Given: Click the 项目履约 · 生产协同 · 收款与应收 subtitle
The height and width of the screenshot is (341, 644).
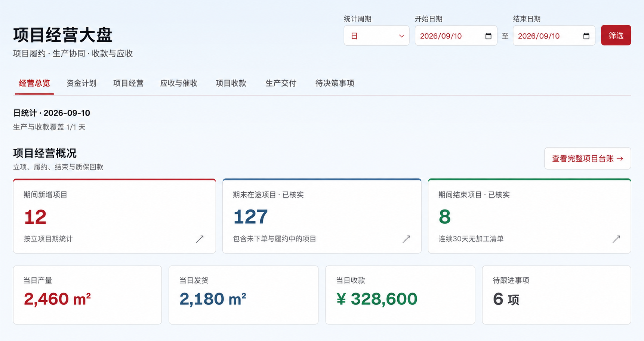Looking at the screenshot, I should tap(73, 53).
